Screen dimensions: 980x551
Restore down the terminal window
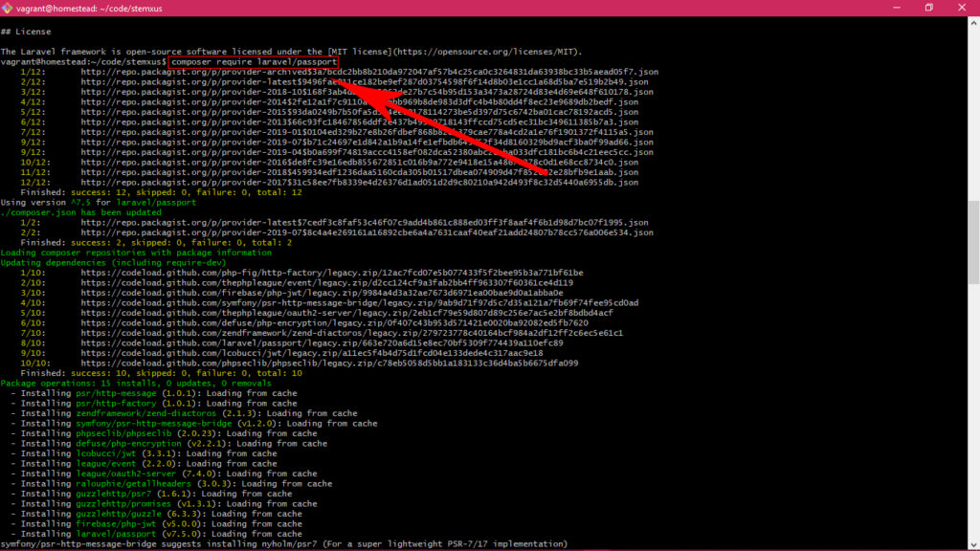tap(928, 8)
